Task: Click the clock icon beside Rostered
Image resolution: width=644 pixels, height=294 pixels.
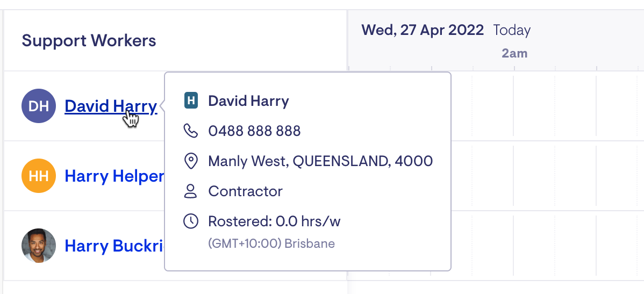Action: point(191,221)
